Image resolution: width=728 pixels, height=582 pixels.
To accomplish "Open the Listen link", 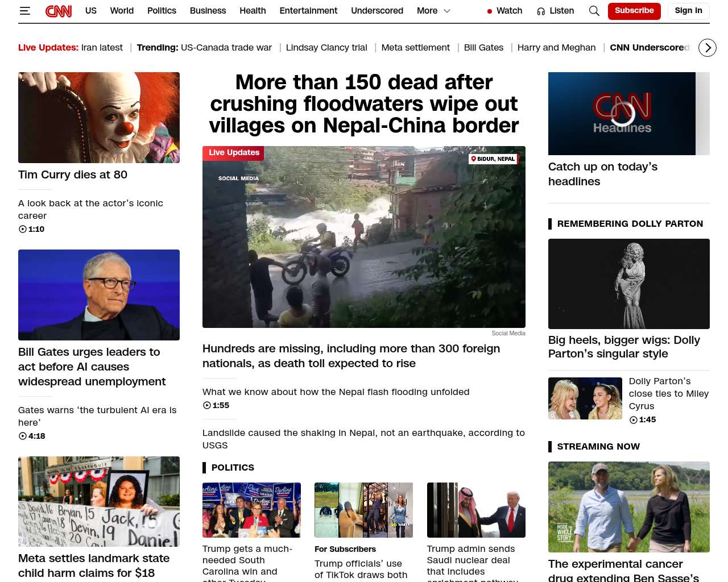I will pyautogui.click(x=562, y=11).
